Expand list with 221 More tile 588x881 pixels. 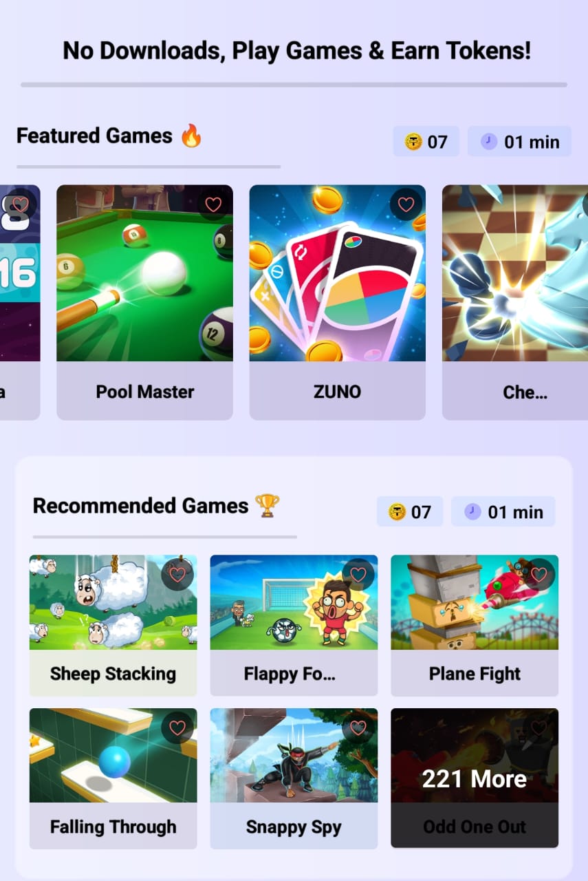475,778
